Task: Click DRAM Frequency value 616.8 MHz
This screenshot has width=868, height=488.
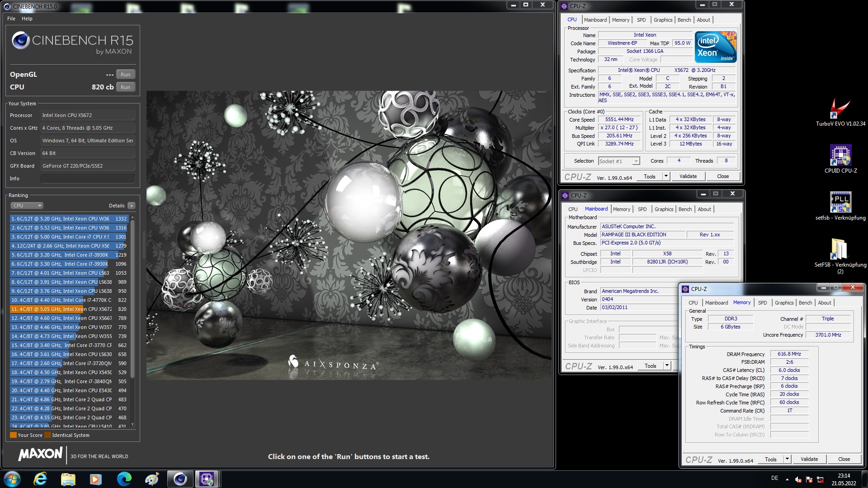Action: tap(789, 354)
